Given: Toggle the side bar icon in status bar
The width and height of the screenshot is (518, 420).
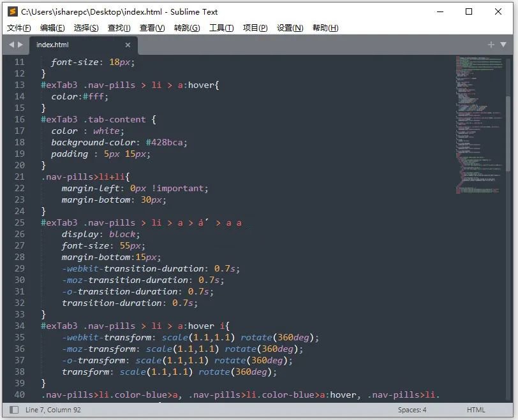Looking at the screenshot, I should pos(14,410).
